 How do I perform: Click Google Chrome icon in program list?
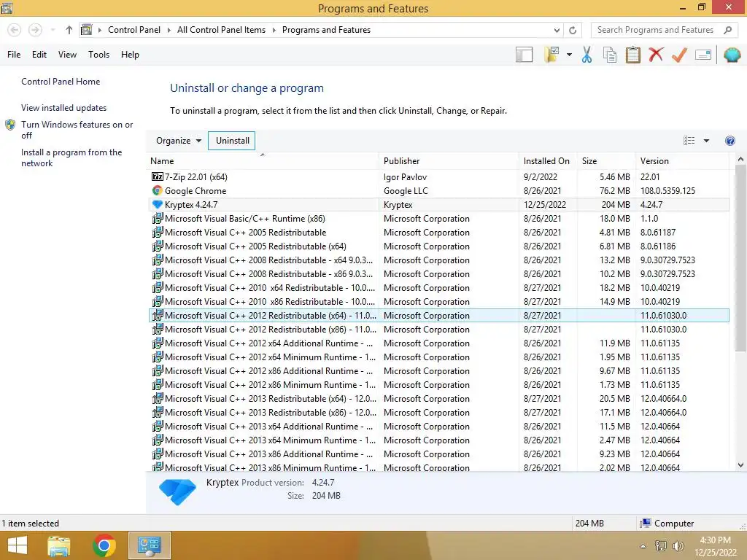[x=158, y=190]
